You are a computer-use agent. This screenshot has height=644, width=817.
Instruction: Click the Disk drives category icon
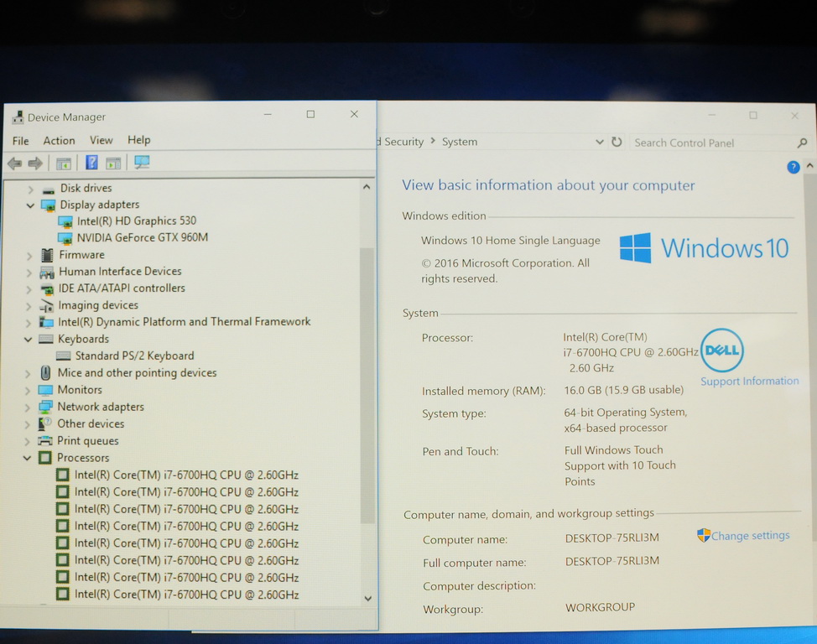tap(49, 190)
